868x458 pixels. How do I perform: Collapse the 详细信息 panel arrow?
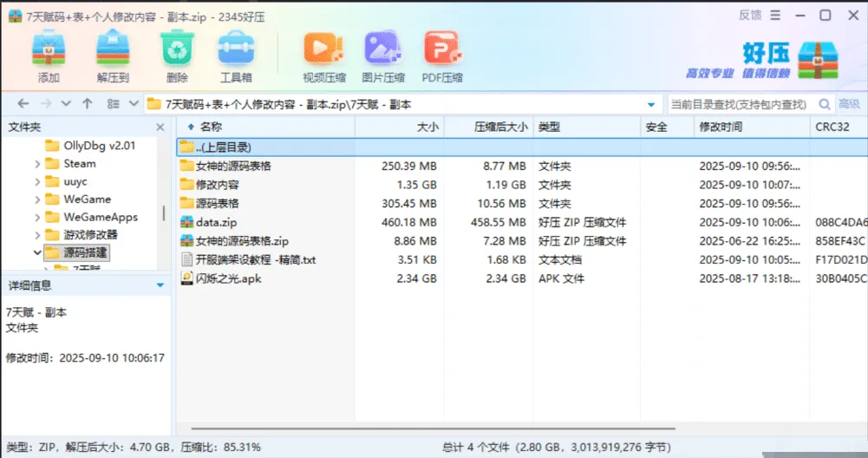click(x=160, y=285)
